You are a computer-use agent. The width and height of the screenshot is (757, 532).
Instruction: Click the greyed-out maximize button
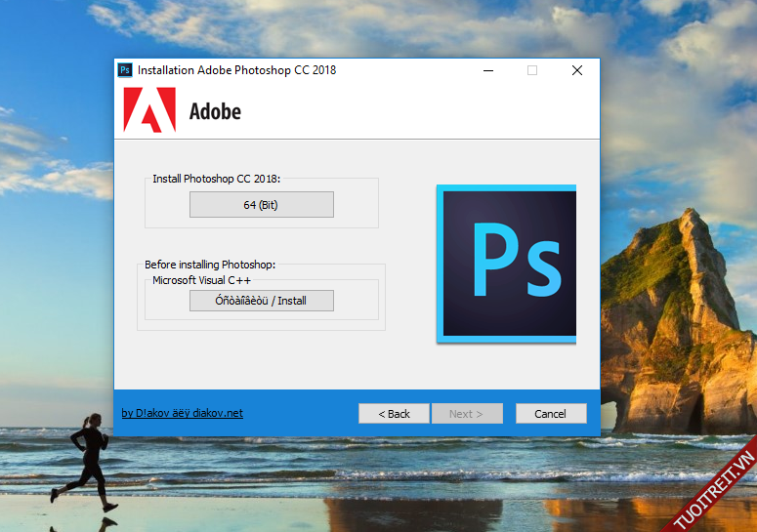(x=532, y=70)
